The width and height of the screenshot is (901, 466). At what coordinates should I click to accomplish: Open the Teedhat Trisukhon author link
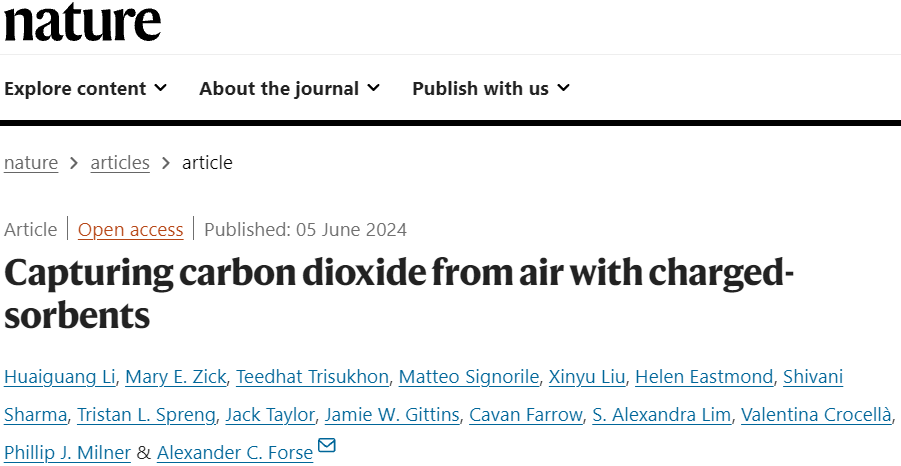tap(313, 377)
